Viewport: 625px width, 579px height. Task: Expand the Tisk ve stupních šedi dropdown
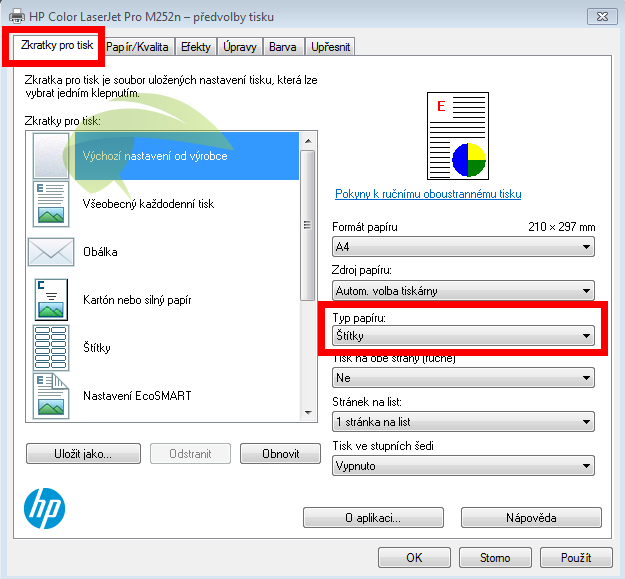coord(463,465)
